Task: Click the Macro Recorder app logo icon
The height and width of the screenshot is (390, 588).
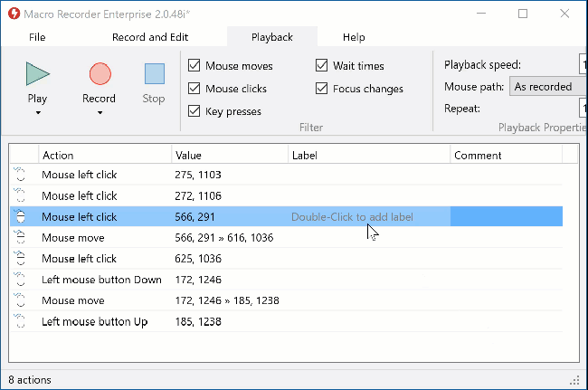Action: tap(12, 14)
